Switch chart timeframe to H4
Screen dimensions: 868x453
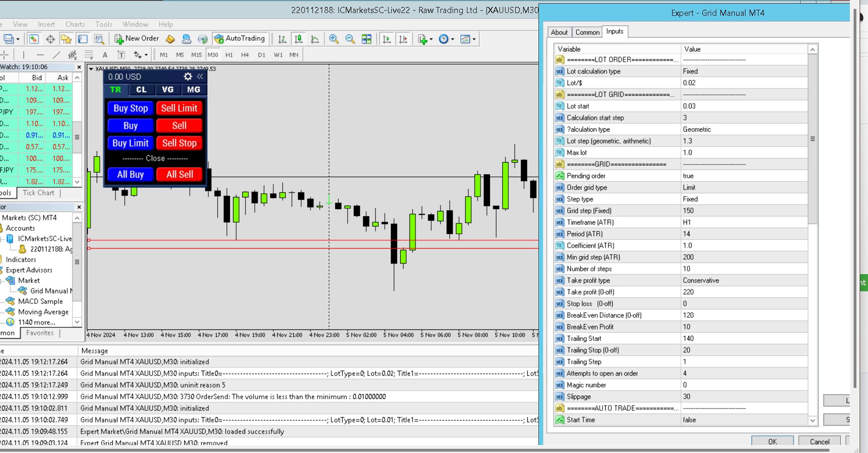(245, 54)
